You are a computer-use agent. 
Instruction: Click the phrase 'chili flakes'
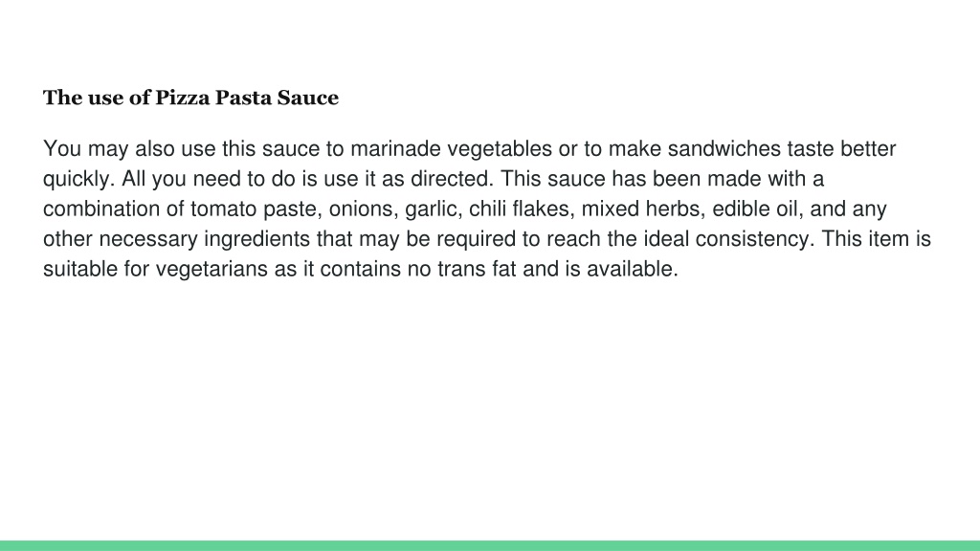(519, 209)
